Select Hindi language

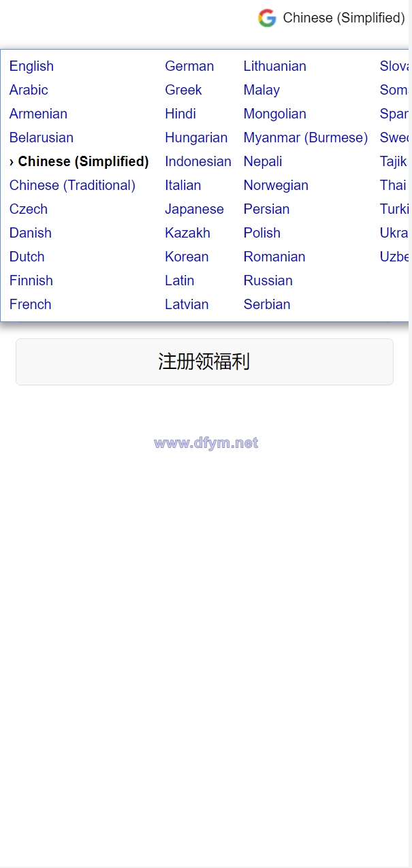[180, 114]
